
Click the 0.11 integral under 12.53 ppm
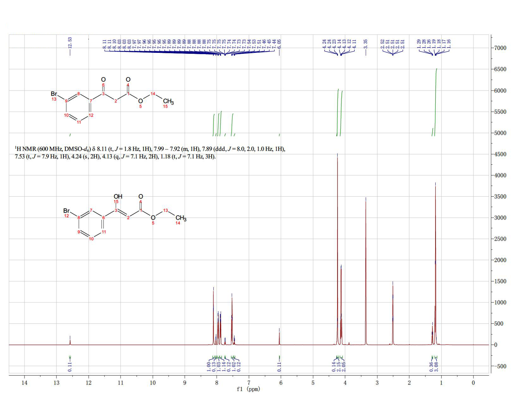(x=70, y=367)
